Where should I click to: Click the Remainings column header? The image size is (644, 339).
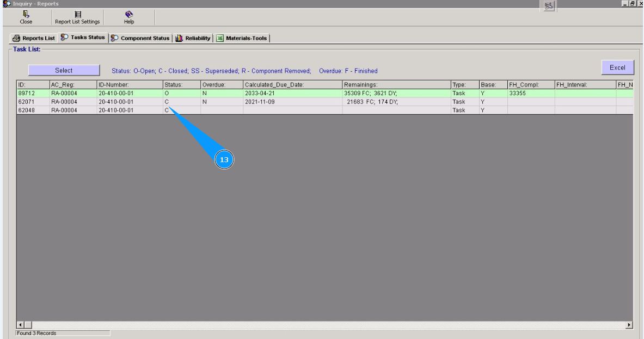pyautogui.click(x=397, y=84)
